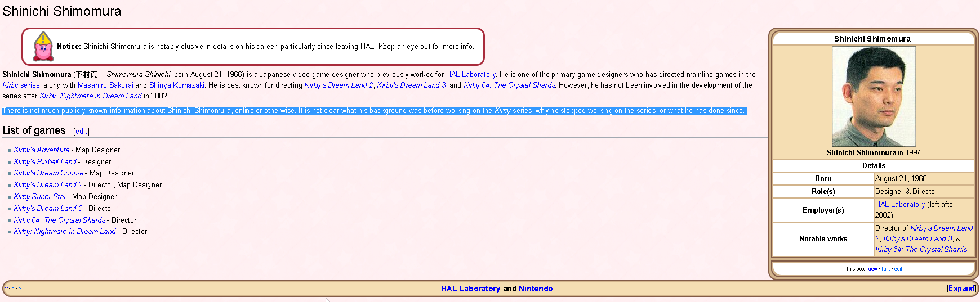This screenshot has width=980, height=302.
Task: Click the 'Role(s)' infobox label
Action: 823,191
